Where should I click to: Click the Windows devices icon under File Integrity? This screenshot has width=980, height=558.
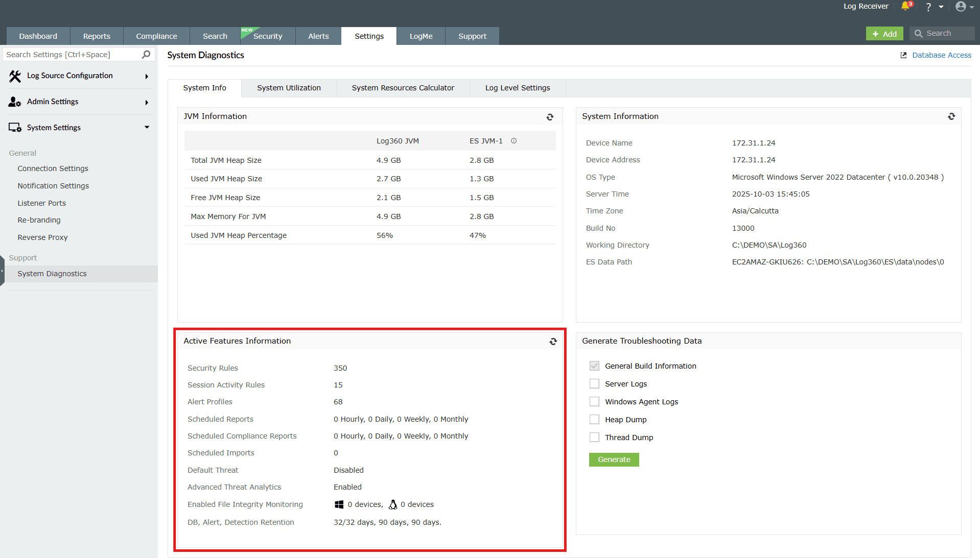click(x=339, y=504)
